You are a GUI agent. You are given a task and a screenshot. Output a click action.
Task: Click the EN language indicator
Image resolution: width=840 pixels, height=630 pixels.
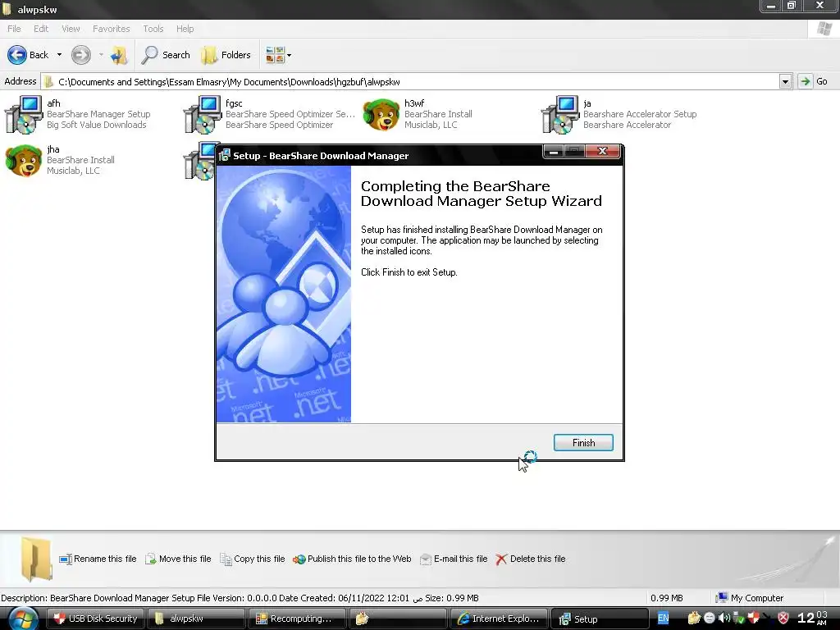663,619
